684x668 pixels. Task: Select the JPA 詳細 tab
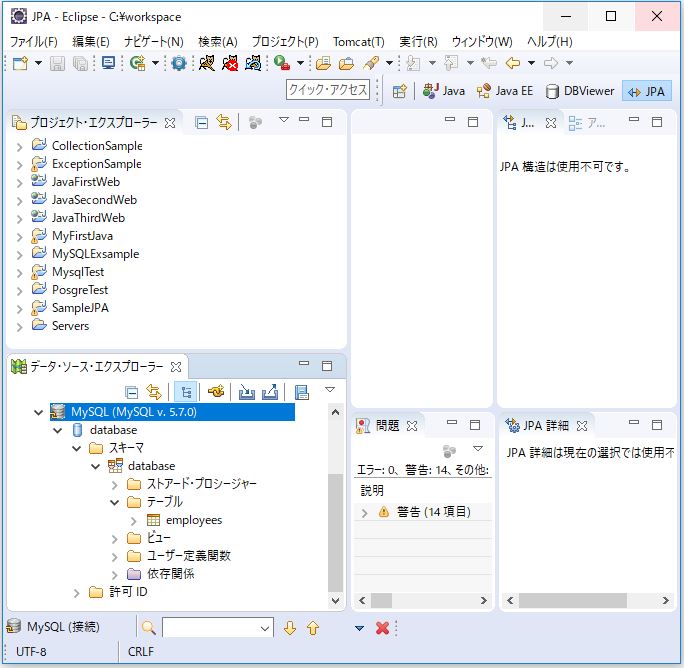(545, 425)
